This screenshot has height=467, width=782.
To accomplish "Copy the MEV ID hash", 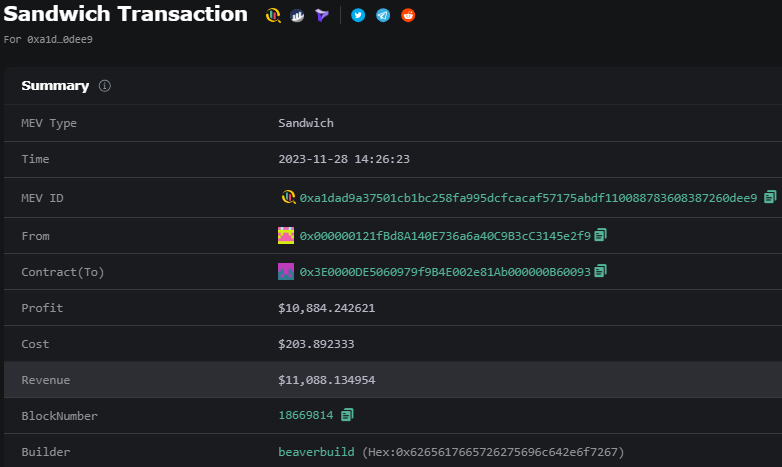I will [770, 197].
